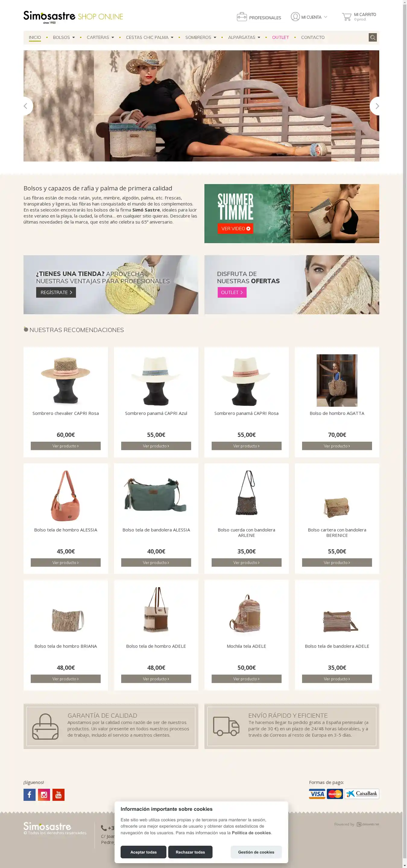Viewport: 407px width, 868px height.
Task: Open the Outlet menu item
Action: tap(281, 37)
